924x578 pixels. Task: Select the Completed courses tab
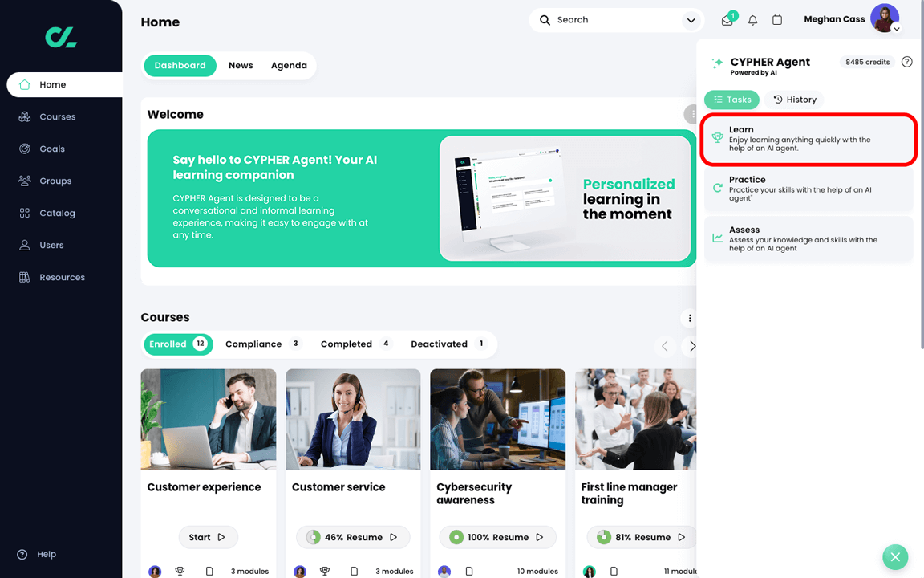355,344
